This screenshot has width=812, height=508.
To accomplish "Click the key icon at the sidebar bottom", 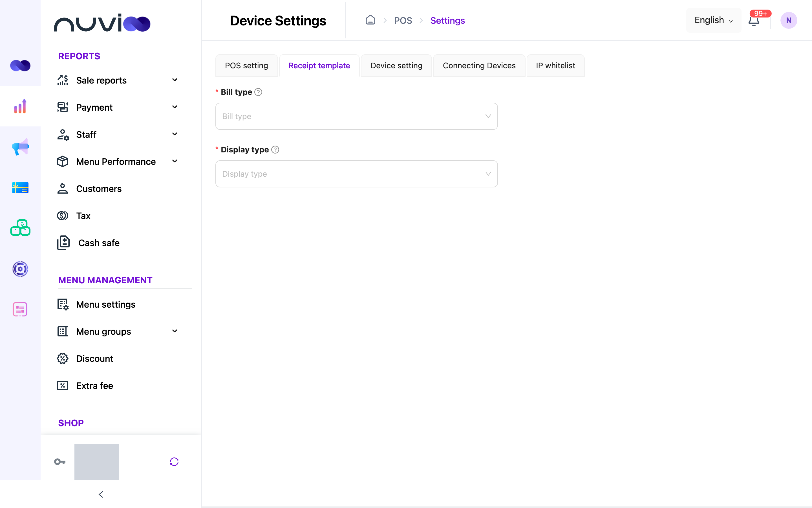I will 60,462.
